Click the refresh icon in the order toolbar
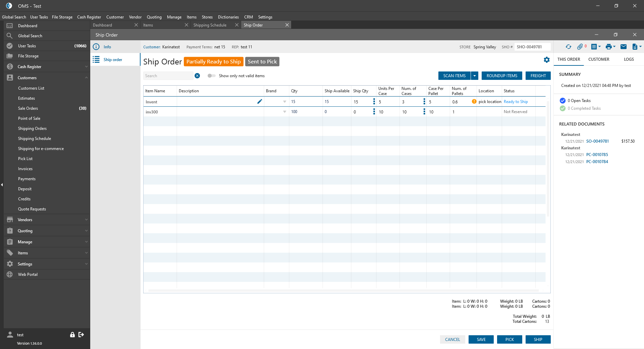The width and height of the screenshot is (644, 349). [x=568, y=47]
